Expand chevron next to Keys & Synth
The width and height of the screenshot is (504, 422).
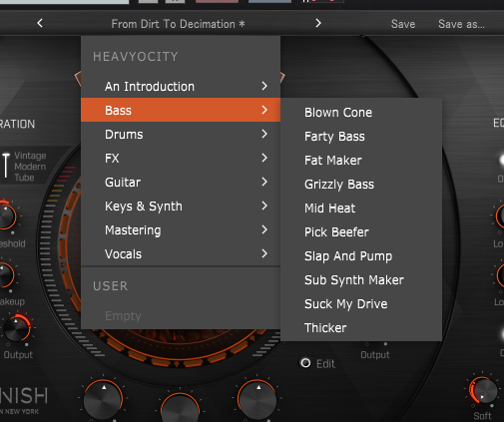pyautogui.click(x=264, y=206)
